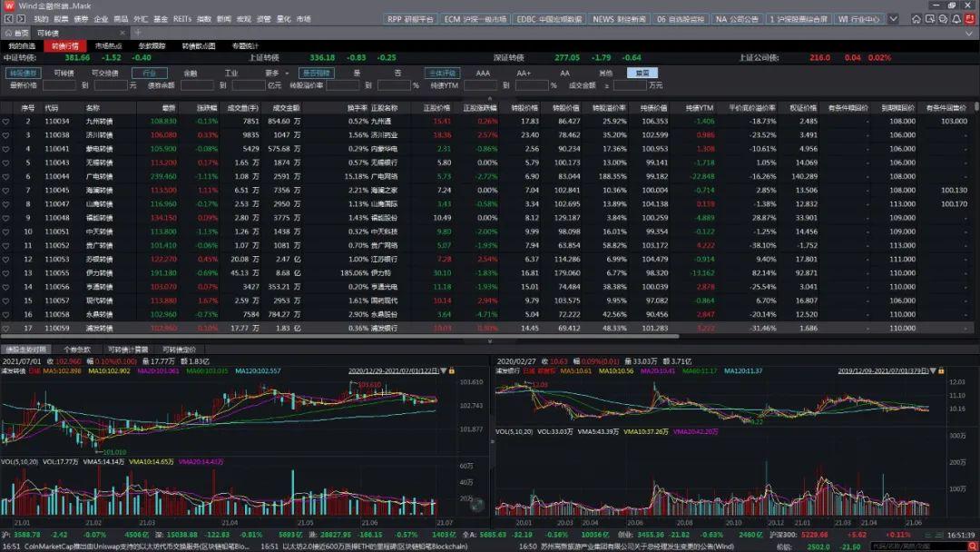Open the NA 公司公告 shortcut
Viewport: 980px width, 552px height.
click(x=737, y=19)
